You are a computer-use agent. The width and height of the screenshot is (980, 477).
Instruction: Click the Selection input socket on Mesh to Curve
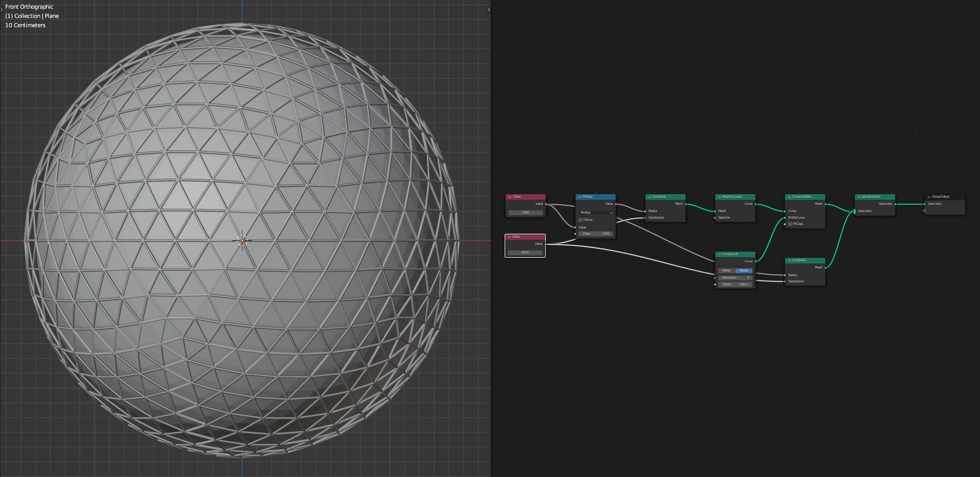(x=715, y=218)
